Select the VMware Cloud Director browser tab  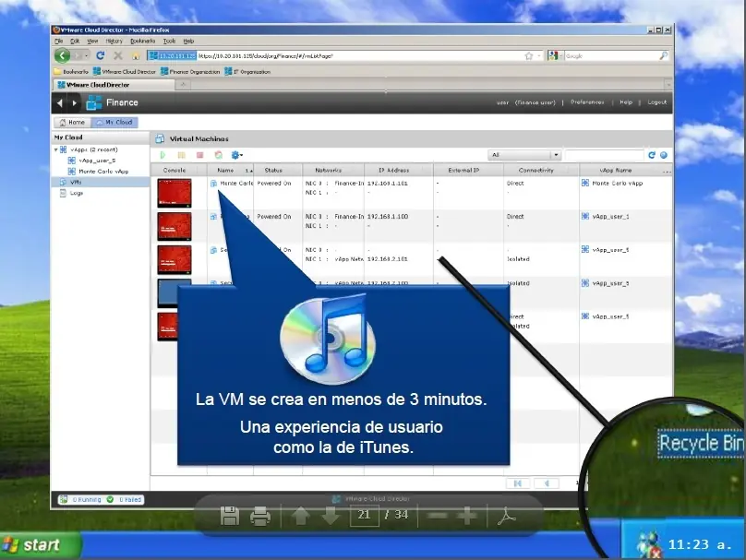[114, 85]
